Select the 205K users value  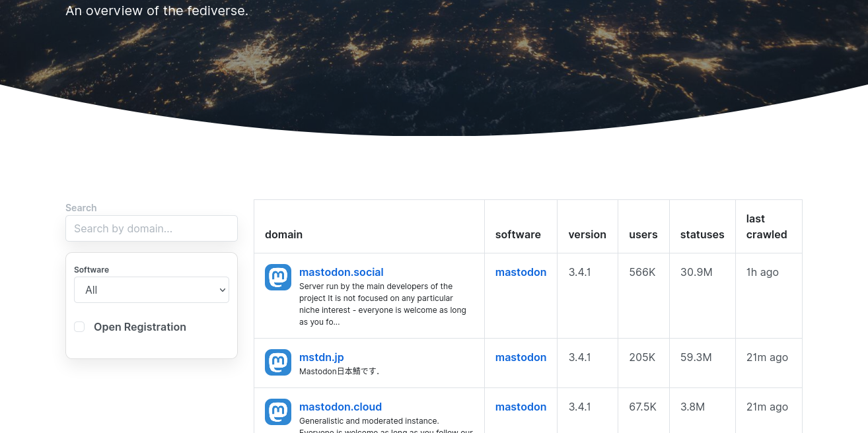(642, 357)
